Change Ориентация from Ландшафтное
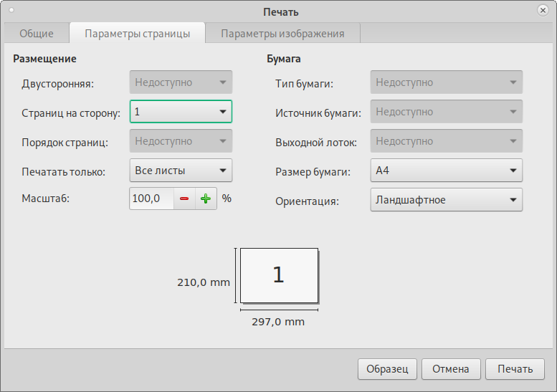 (446, 200)
